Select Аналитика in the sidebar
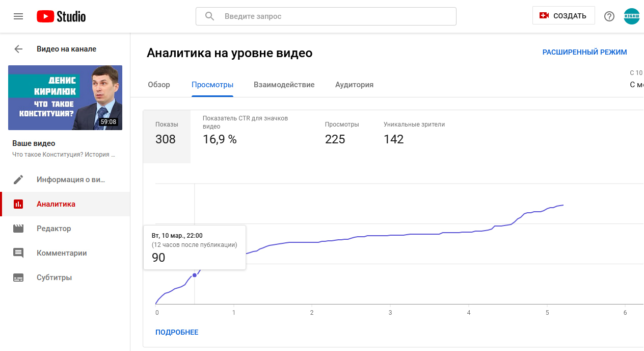Viewport: 644px width, 351px height. 65,204
